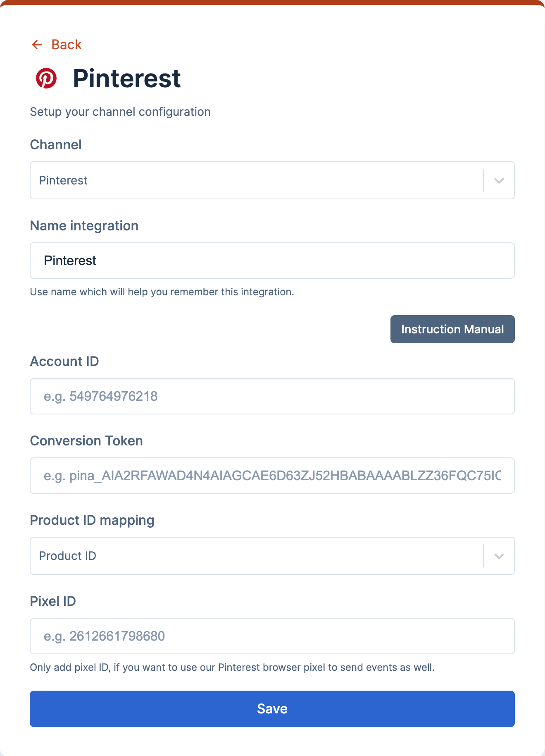Image resolution: width=545 pixels, height=756 pixels.
Task: Click the large Pinterest page heading
Action: click(x=126, y=79)
